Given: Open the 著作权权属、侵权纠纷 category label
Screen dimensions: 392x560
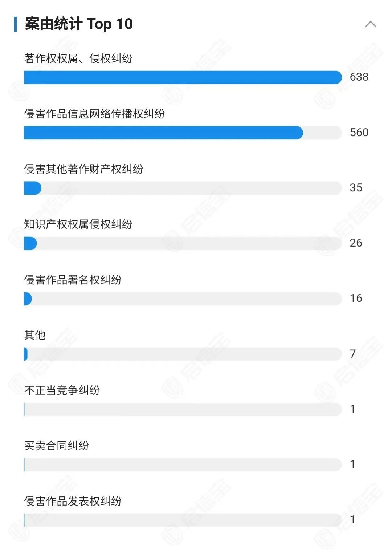Looking at the screenshot, I should pyautogui.click(x=78, y=58).
